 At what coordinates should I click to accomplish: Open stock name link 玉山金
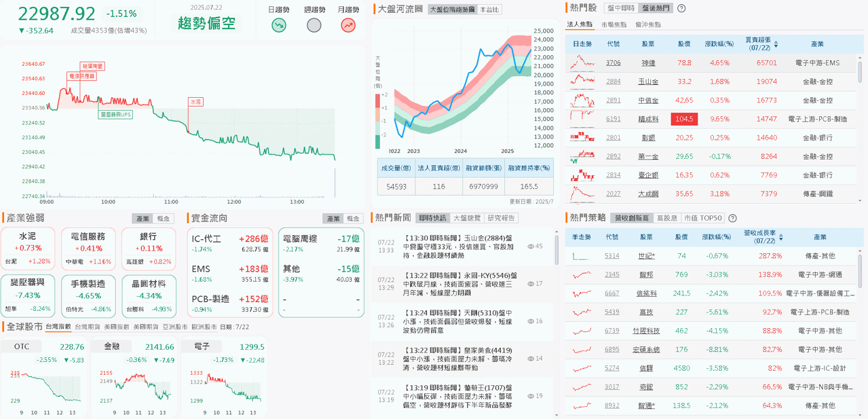tap(648, 81)
